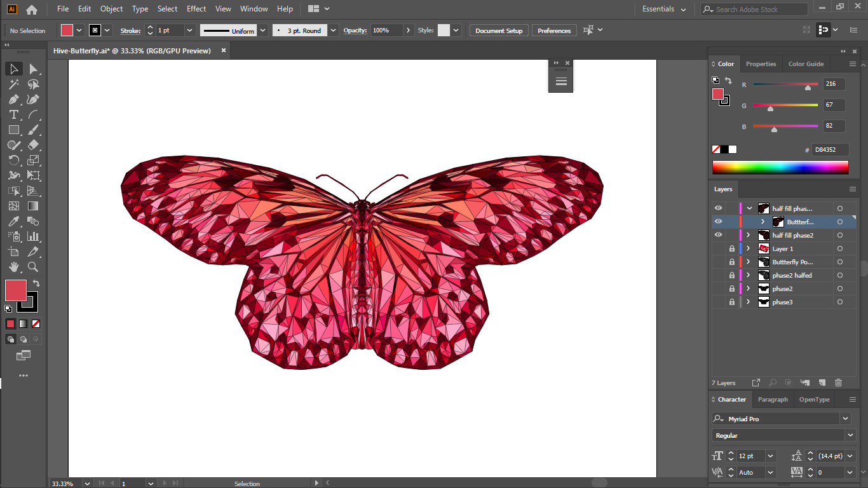Select the Column Graph tool
868x488 pixels.
click(x=34, y=236)
